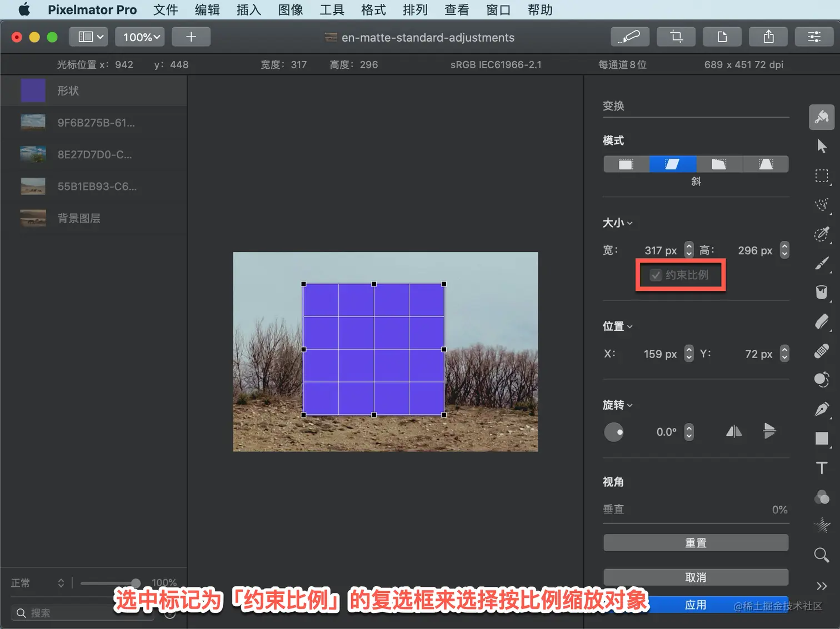Open the Share export icon in the toolbar

[x=768, y=37]
